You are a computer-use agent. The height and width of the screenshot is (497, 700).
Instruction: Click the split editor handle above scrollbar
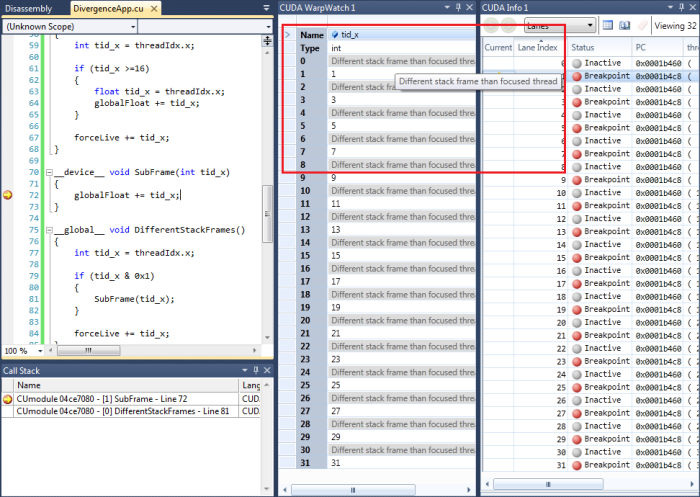pos(267,41)
